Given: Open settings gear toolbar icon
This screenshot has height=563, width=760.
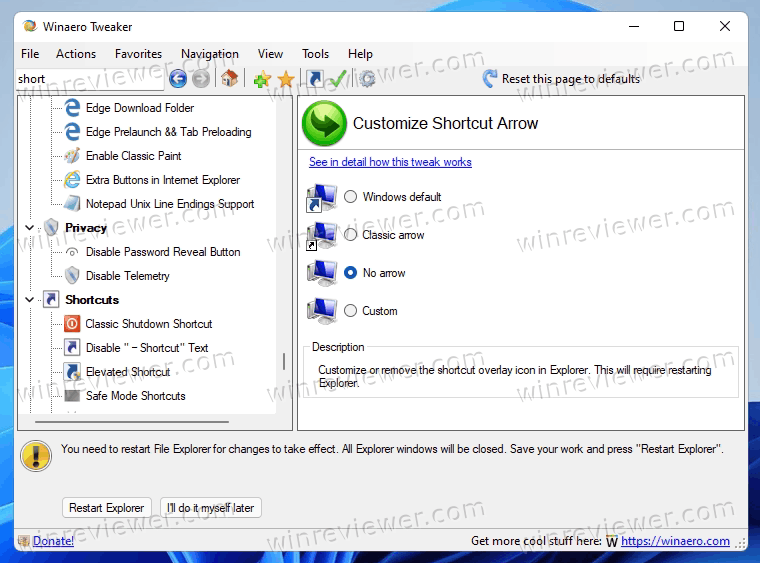Looking at the screenshot, I should pos(367,78).
